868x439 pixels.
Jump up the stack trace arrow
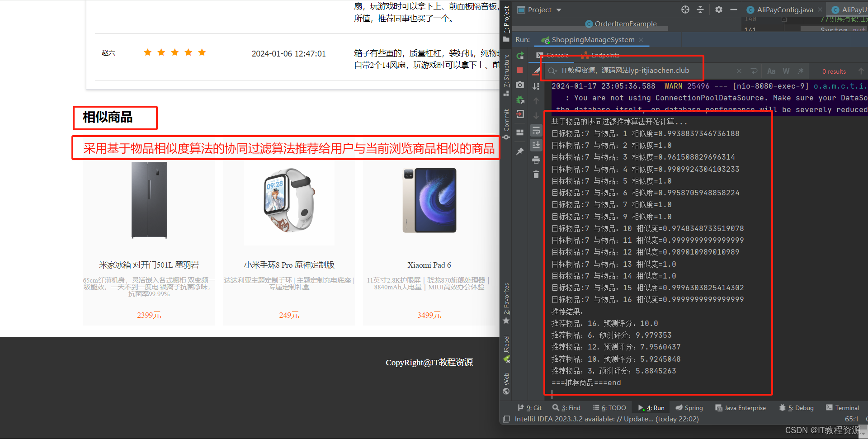click(x=536, y=101)
